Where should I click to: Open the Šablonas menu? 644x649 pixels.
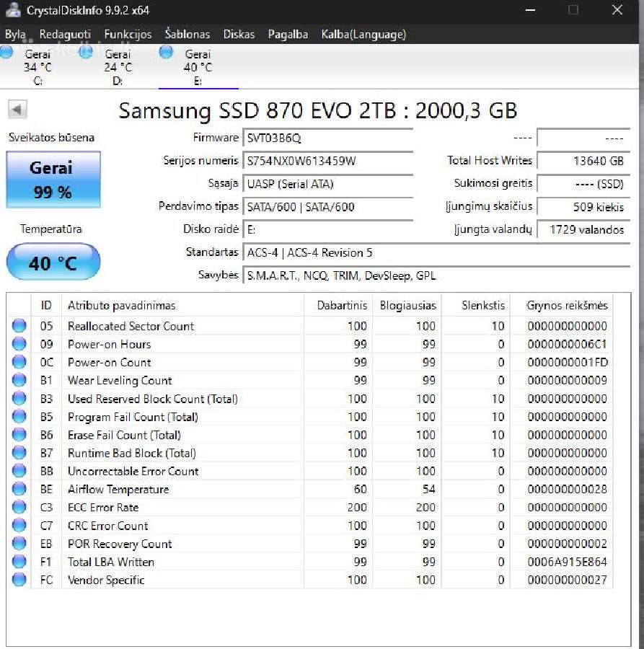[x=188, y=34]
